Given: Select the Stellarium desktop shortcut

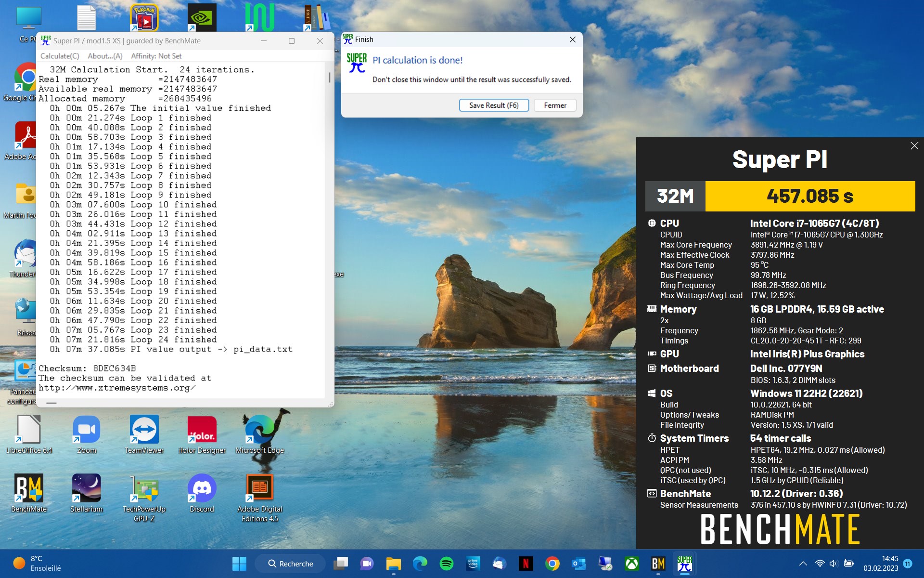Looking at the screenshot, I should 87,493.
